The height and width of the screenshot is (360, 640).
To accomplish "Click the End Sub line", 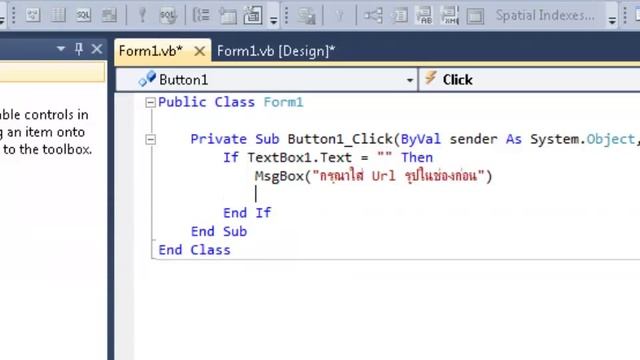I will click(x=219, y=231).
